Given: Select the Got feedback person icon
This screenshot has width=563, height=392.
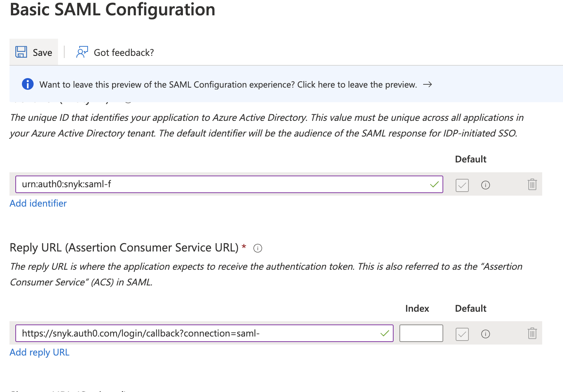Looking at the screenshot, I should coord(82,52).
